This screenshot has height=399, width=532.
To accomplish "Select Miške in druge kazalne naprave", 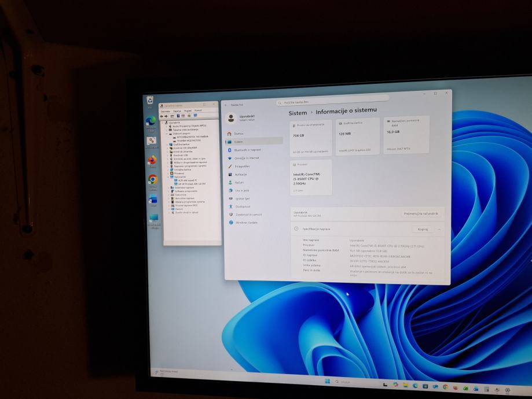I will pyautogui.click(x=190, y=162).
